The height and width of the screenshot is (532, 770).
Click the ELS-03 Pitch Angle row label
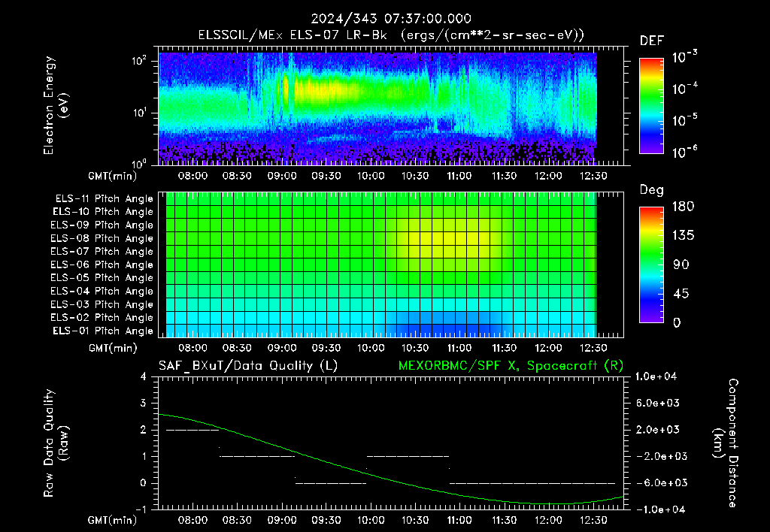coord(102,304)
